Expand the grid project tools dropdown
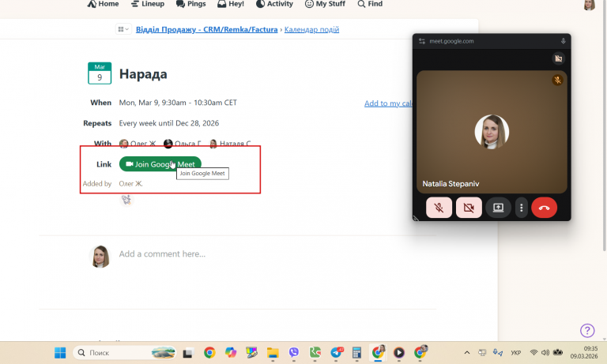 click(x=123, y=29)
